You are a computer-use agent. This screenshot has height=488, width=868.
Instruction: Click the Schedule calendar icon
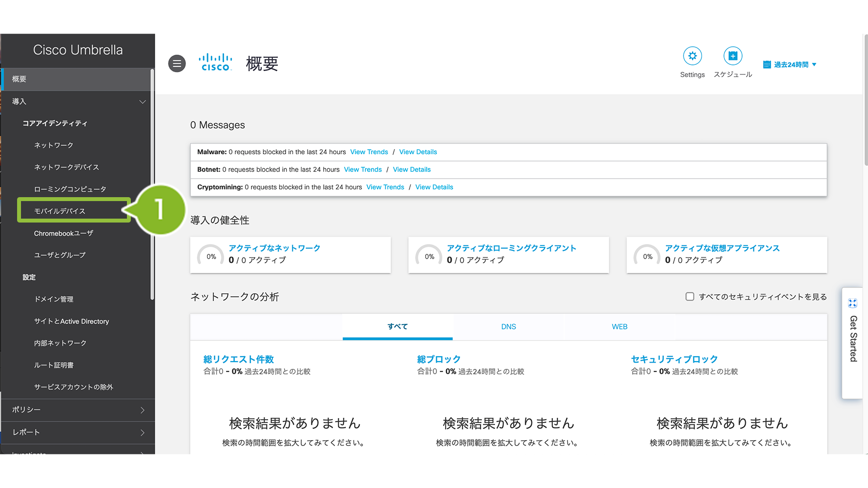(732, 56)
